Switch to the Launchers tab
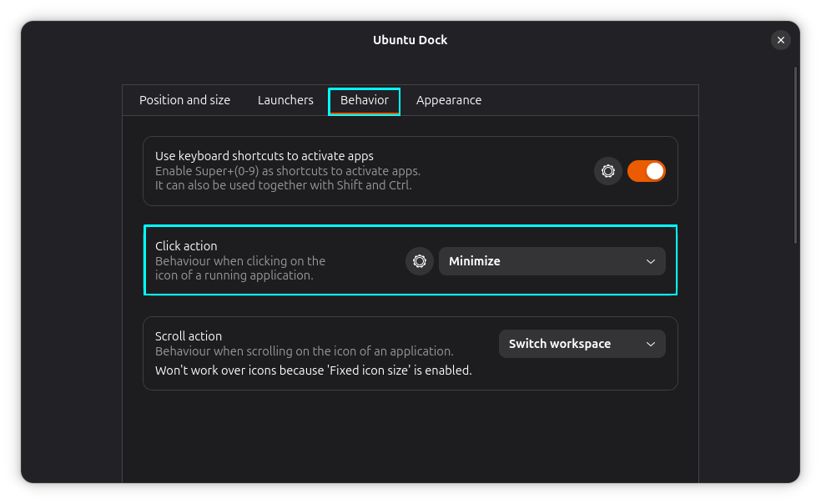This screenshot has height=504, width=821. pos(285,100)
